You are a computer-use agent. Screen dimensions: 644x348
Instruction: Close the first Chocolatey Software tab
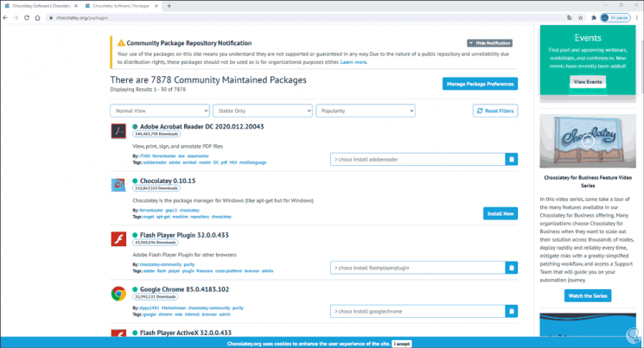tap(76, 6)
